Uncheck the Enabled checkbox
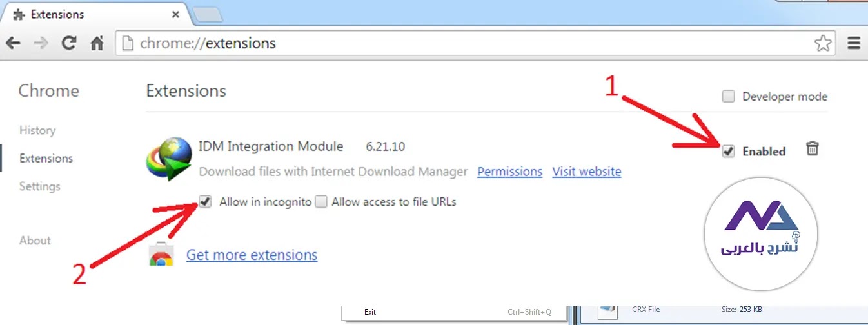 tap(729, 152)
